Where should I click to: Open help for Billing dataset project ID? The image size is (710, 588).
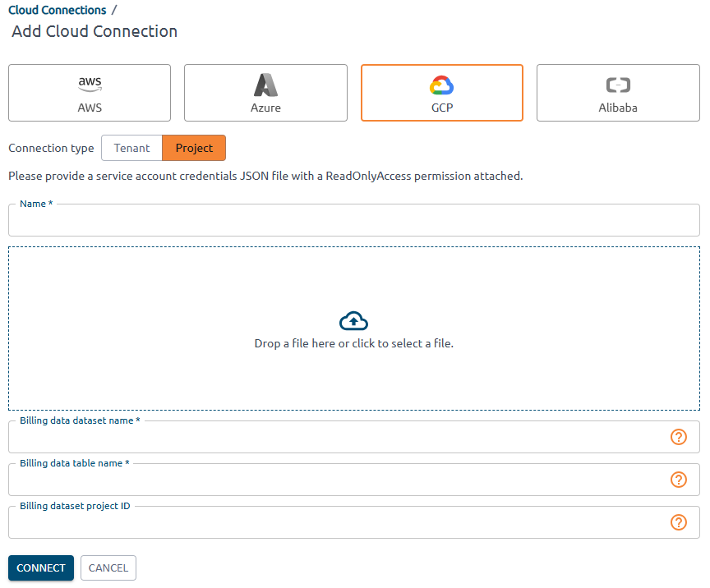(x=679, y=522)
